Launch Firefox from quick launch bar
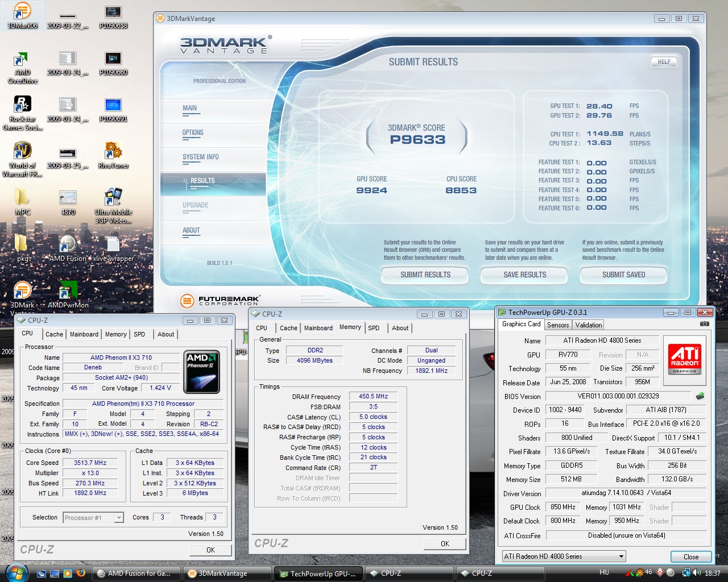This screenshot has width=728, height=582. (x=81, y=573)
